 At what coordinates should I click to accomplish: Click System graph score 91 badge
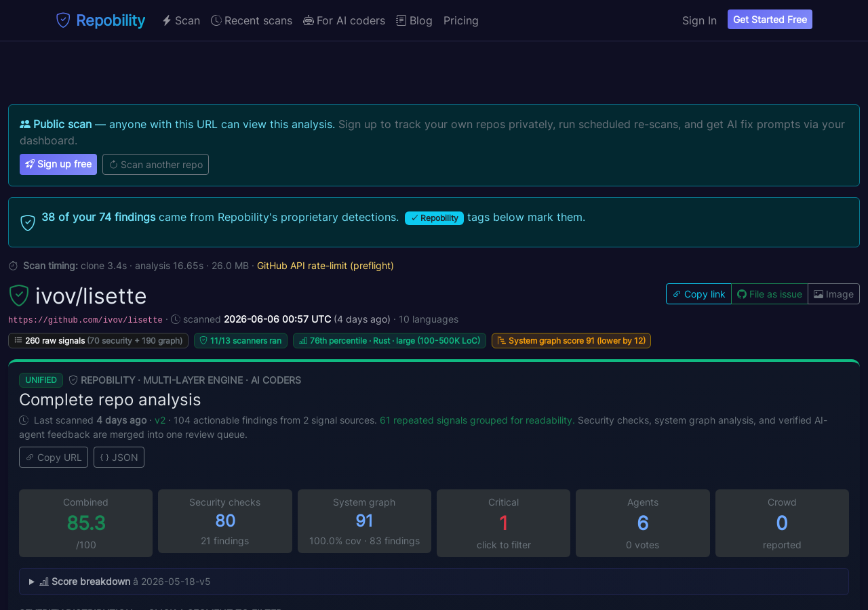(x=571, y=340)
